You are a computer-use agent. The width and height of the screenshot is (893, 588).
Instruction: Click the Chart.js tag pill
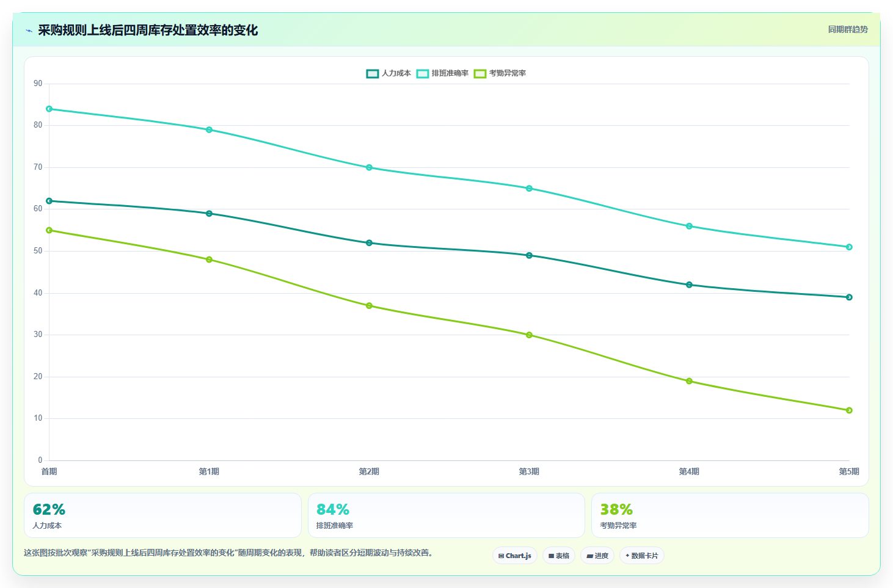pos(515,556)
